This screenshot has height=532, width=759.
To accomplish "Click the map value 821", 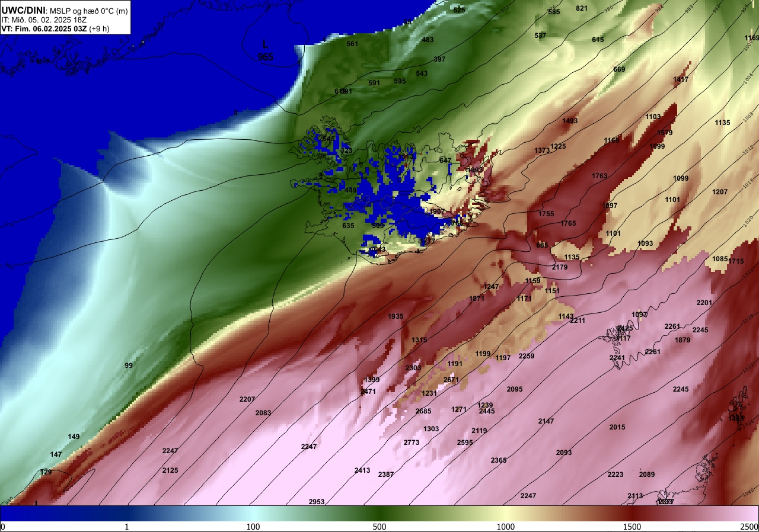I will [582, 8].
